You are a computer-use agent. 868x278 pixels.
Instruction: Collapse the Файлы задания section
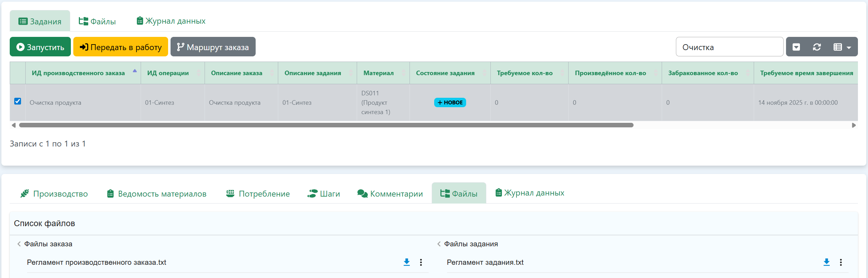click(x=439, y=244)
